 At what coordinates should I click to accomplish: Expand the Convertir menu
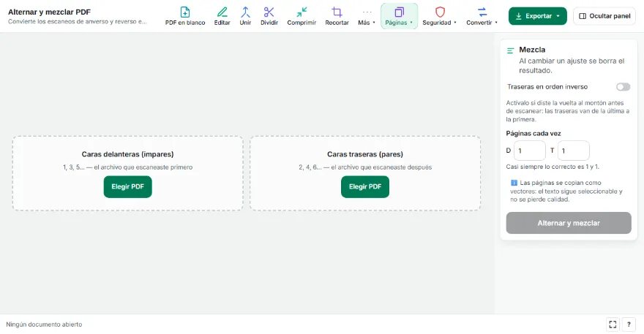pos(482,16)
